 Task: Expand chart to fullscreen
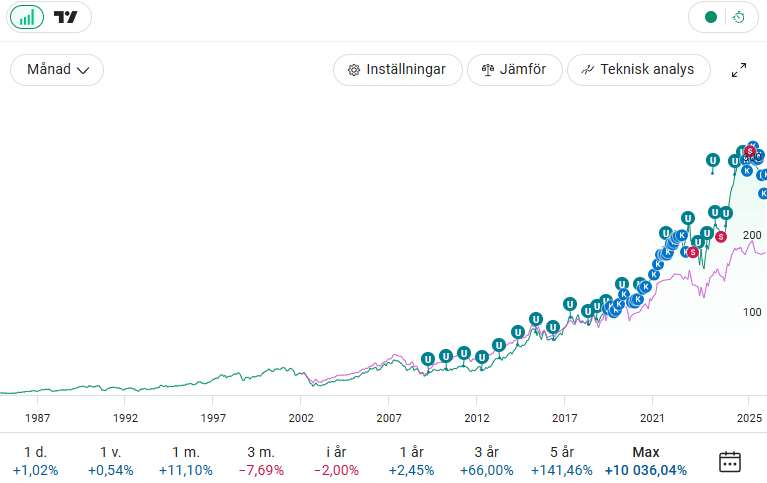tap(739, 70)
